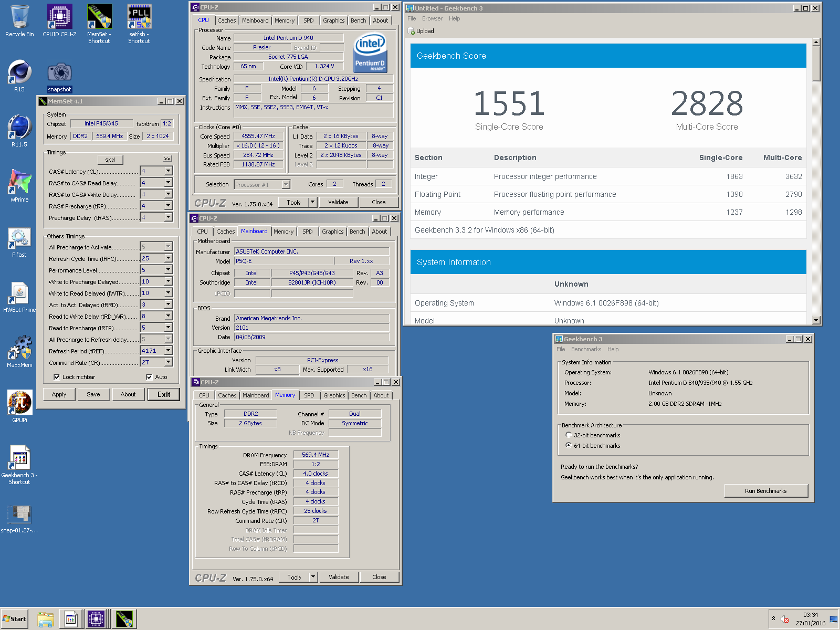Viewport: 840px width, 630px height.
Task: Click the spd button in MemSet
Action: coord(110,160)
